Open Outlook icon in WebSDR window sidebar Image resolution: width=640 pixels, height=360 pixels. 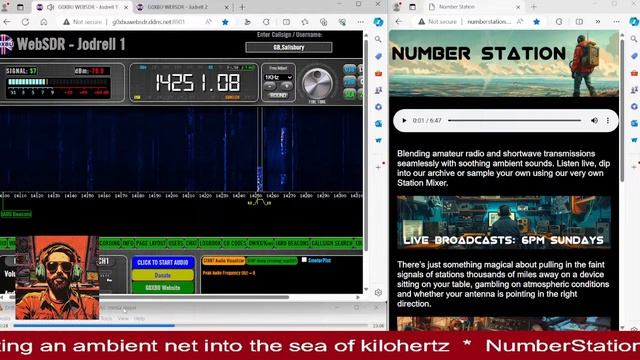tap(378, 124)
